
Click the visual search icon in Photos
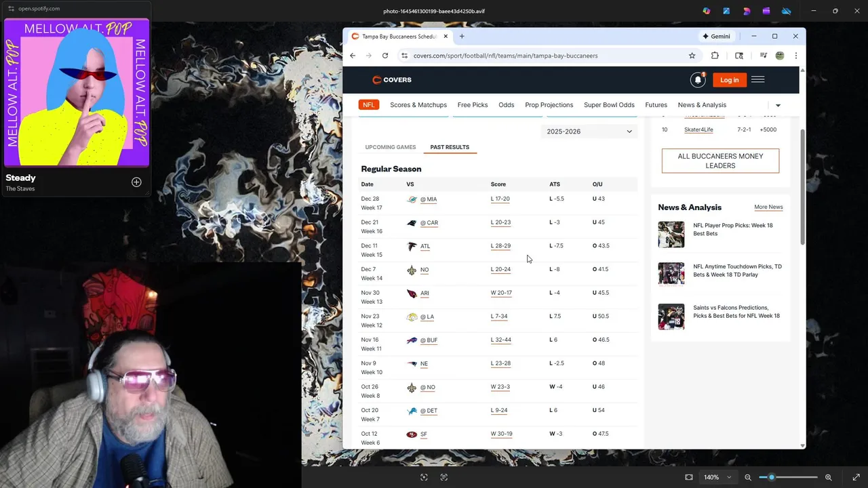pos(424,477)
